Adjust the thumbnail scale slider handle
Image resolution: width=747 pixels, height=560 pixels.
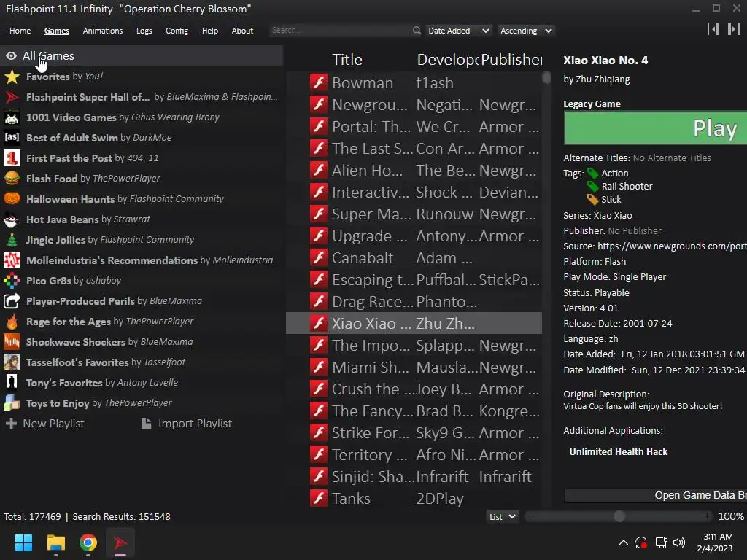[x=619, y=516]
